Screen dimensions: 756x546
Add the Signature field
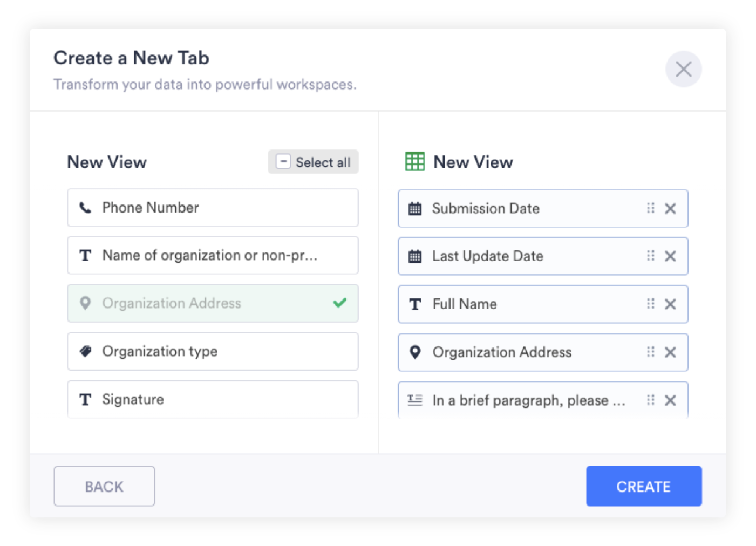click(213, 399)
